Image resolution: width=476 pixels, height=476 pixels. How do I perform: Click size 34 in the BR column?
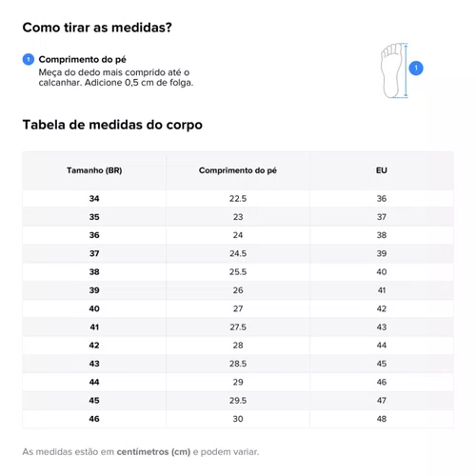(94, 199)
